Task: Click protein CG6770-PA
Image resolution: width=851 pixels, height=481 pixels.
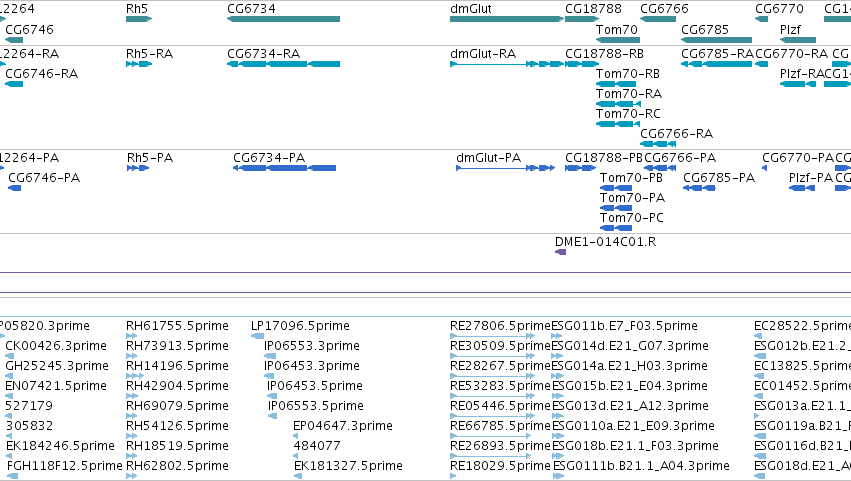Action: click(765, 168)
